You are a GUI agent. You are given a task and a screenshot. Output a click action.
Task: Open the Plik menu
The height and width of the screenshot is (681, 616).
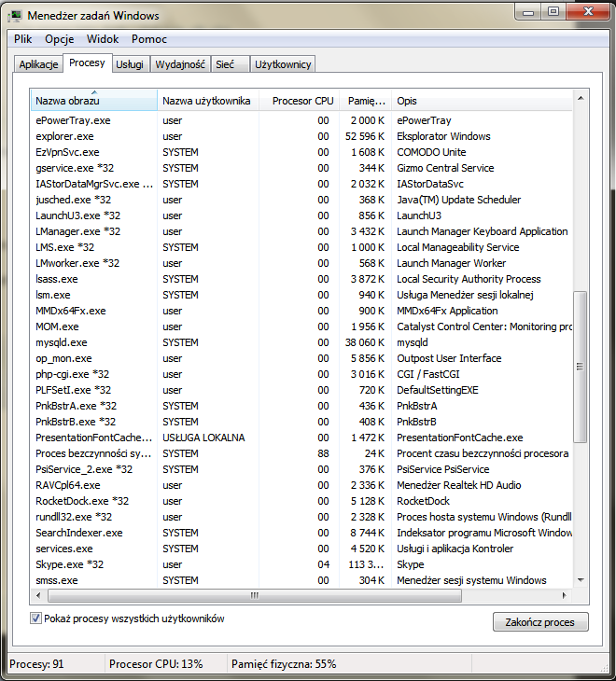click(x=22, y=39)
